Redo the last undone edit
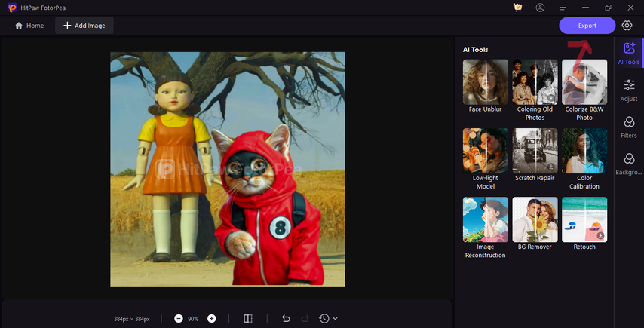Screen dimensions: 644x328 point(305,319)
